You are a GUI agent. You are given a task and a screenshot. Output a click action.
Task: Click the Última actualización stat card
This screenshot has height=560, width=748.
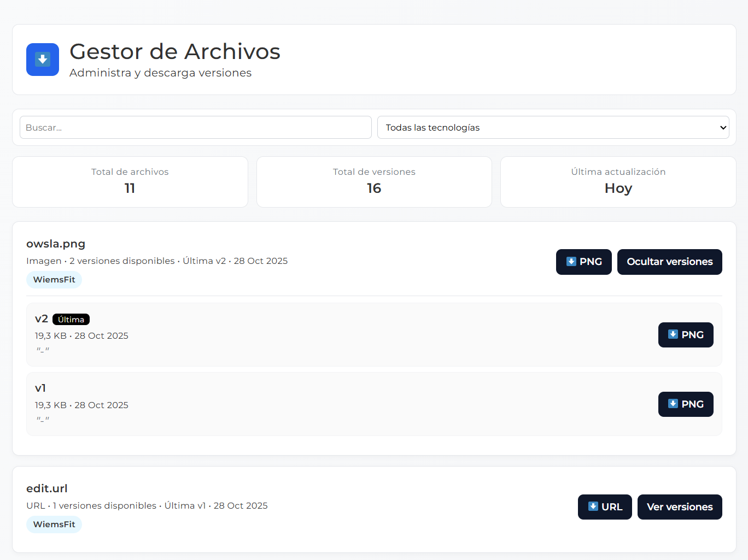click(x=618, y=182)
